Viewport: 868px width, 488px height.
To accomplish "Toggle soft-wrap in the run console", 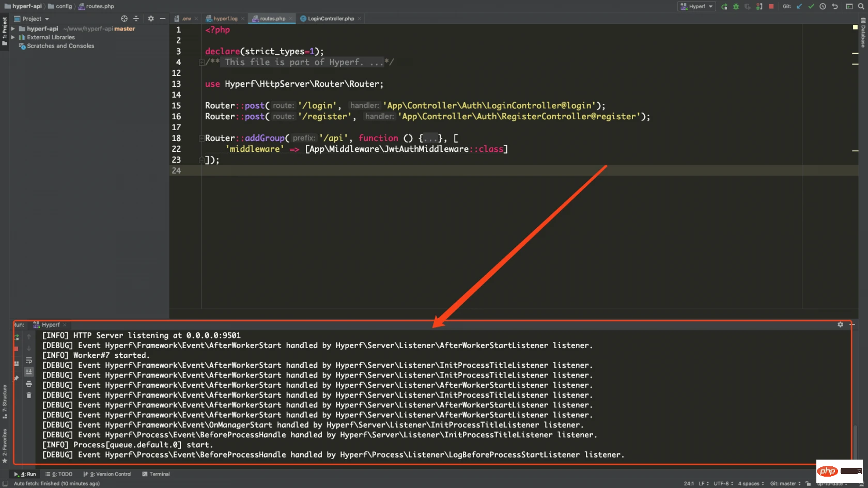I will (x=29, y=360).
